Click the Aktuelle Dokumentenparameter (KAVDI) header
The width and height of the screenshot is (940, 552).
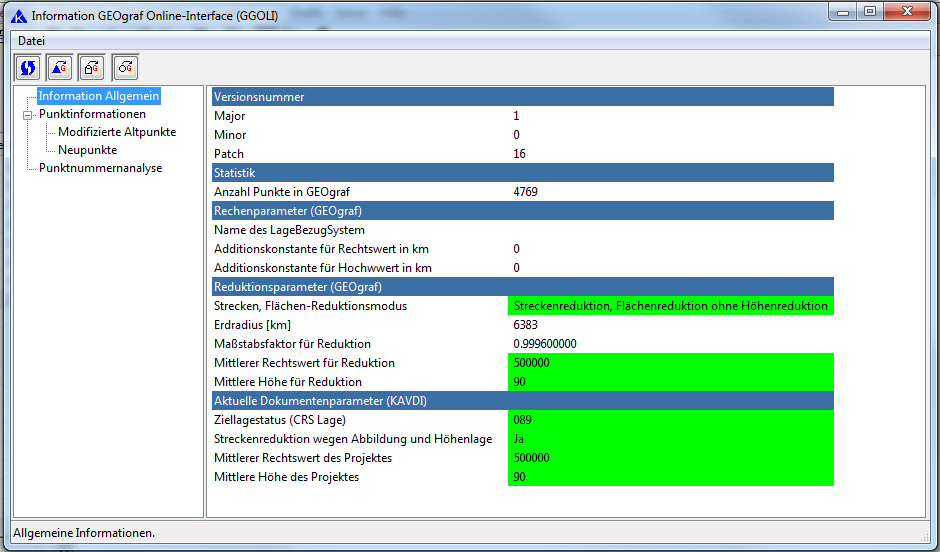coord(522,401)
